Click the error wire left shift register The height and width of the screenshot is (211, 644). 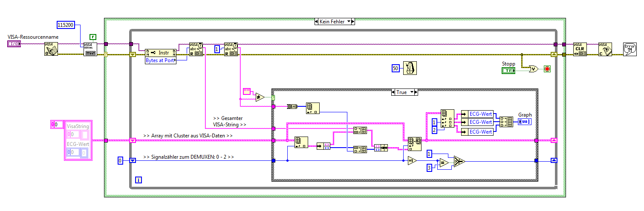click(x=133, y=54)
